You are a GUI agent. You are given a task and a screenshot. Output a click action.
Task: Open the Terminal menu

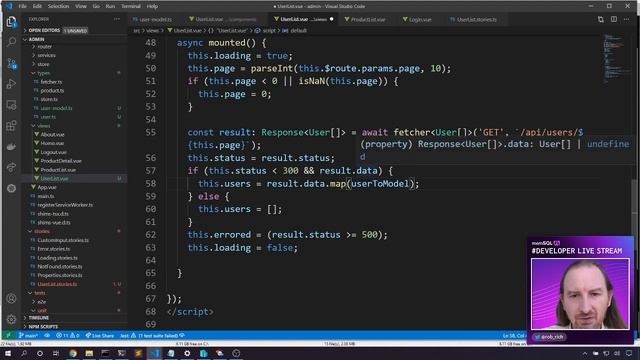131,6
